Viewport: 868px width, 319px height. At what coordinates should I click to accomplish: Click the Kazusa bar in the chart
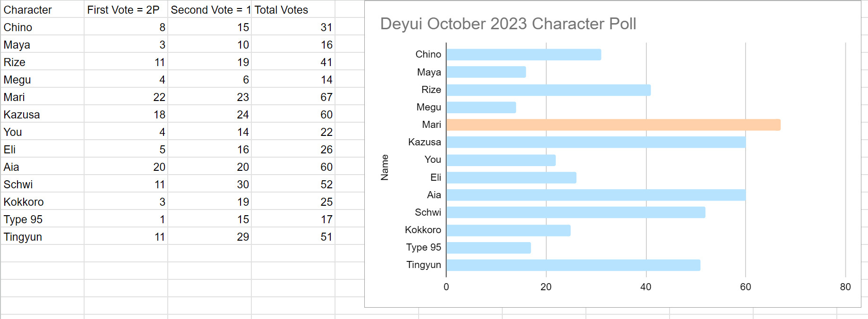(x=596, y=142)
